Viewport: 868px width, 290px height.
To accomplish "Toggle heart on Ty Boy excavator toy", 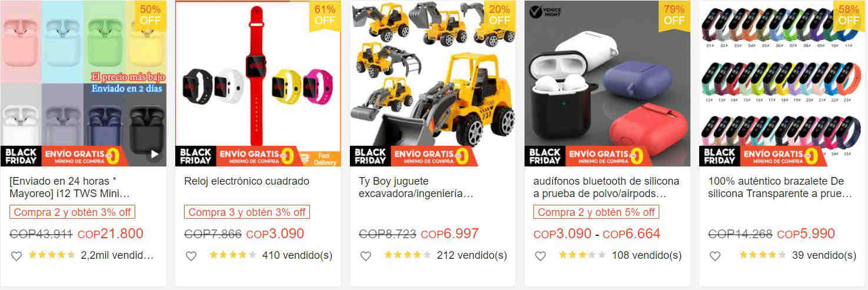I will [366, 256].
